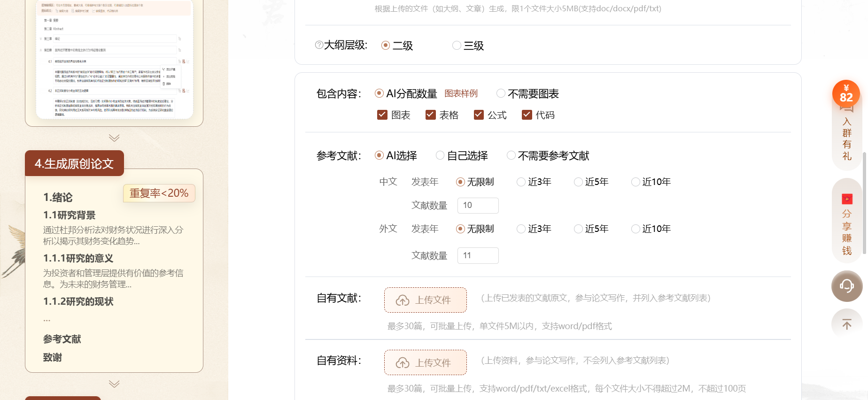This screenshot has width=868, height=400.
Task: Click the 1.1研究背景 heading
Action: tap(70, 215)
